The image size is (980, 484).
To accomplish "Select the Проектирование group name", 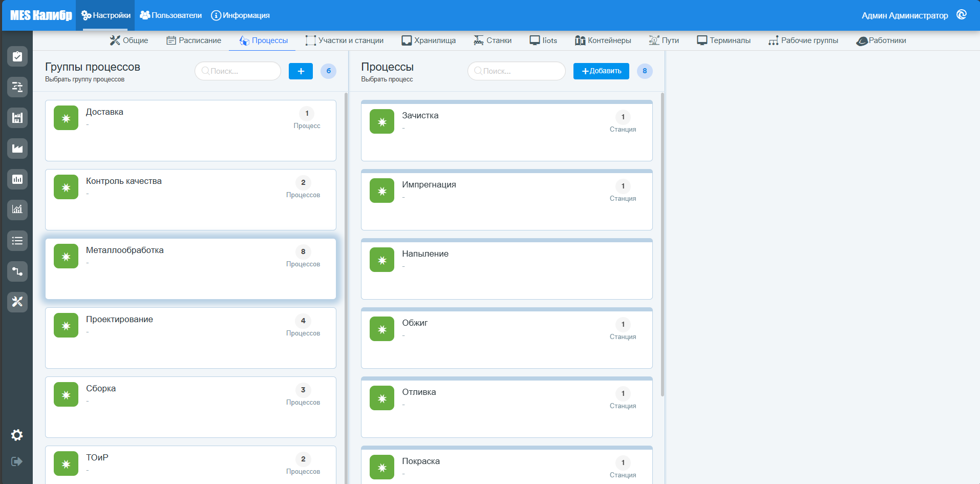I will 119,320.
